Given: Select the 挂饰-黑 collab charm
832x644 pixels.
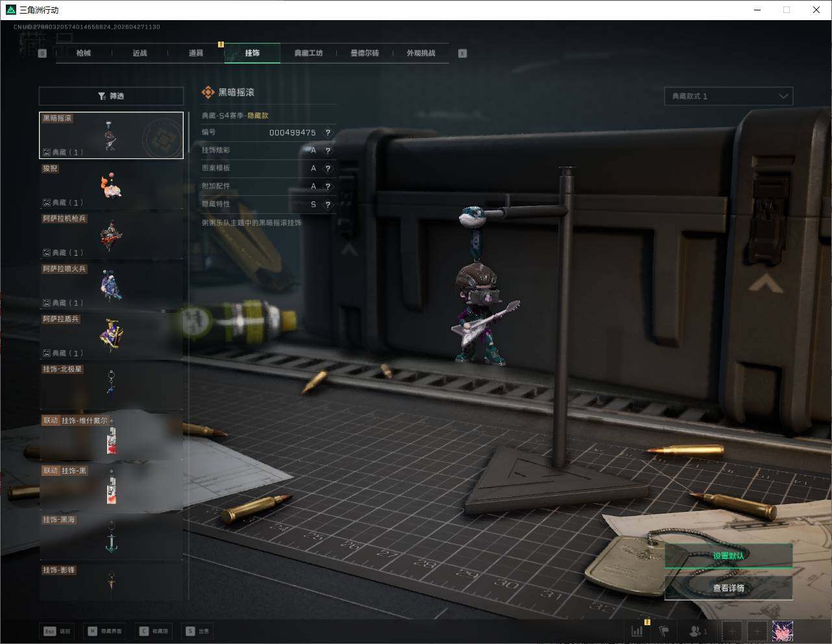Looking at the screenshot, I should tap(111, 487).
